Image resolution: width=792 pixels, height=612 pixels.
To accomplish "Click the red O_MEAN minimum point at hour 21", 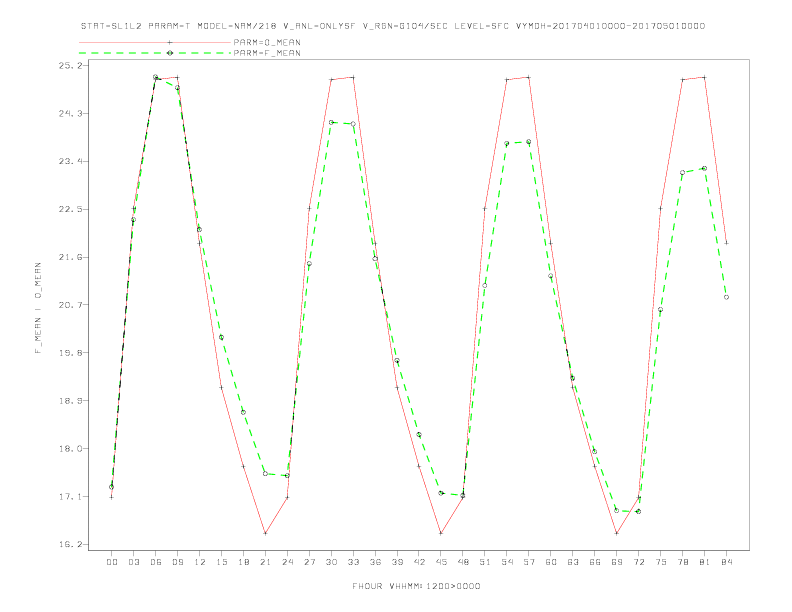I will coord(265,533).
